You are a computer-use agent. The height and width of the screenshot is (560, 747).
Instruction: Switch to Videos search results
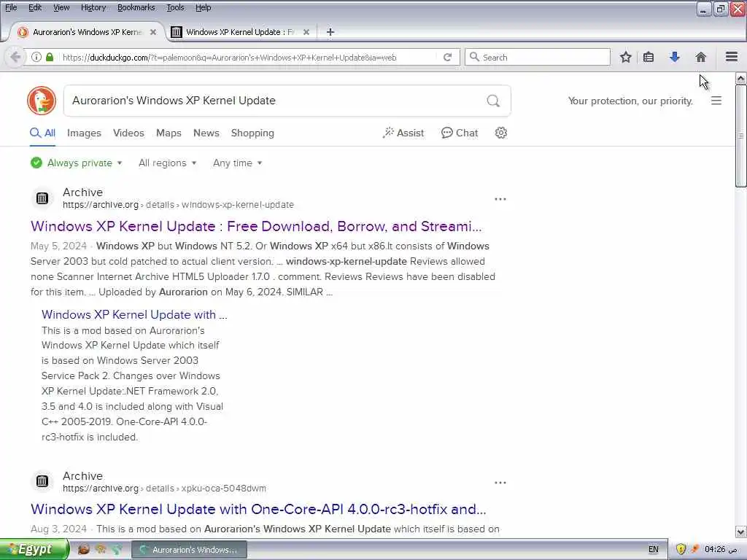tap(128, 133)
